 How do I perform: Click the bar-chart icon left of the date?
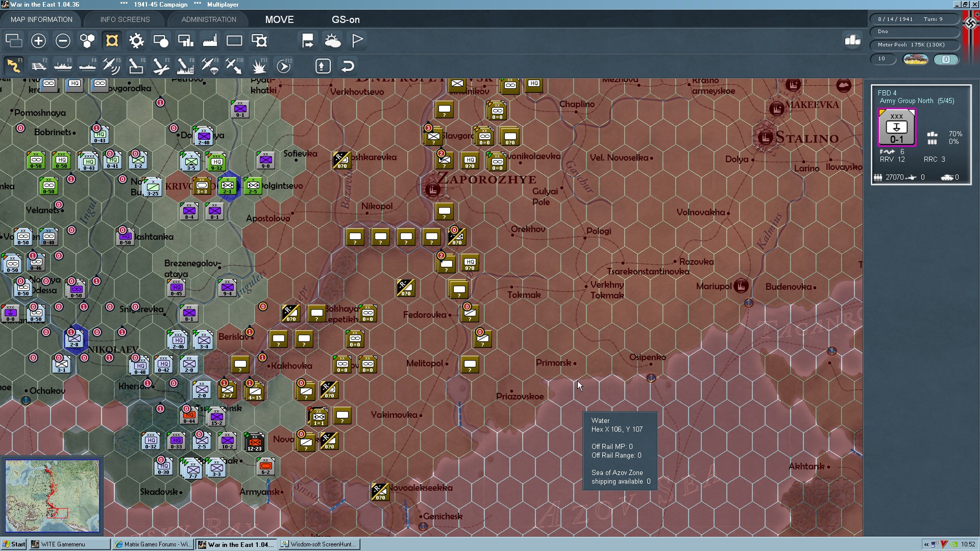(852, 40)
